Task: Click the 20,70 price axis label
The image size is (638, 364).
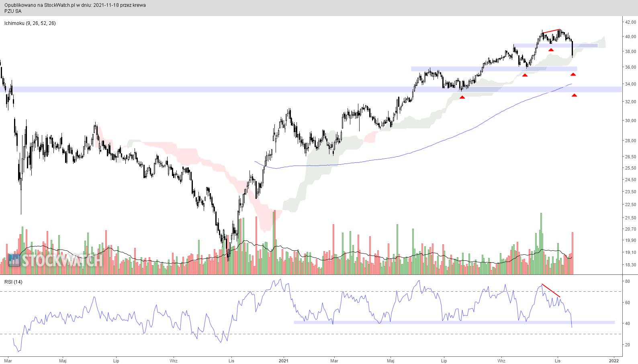Action: coord(630,229)
